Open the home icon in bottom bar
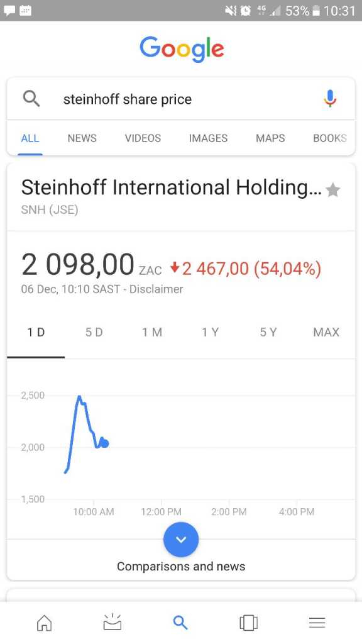The width and height of the screenshot is (362, 644). 45,623
